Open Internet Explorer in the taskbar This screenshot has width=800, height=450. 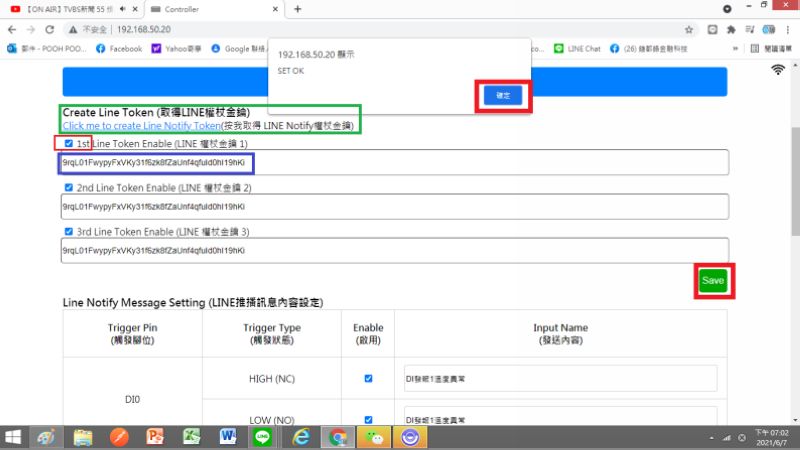click(x=301, y=437)
